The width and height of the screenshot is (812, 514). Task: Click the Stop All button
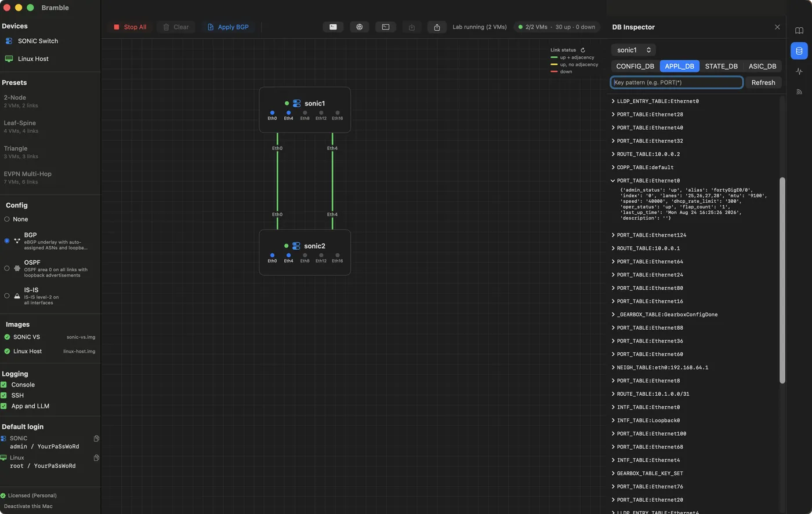[130, 27]
